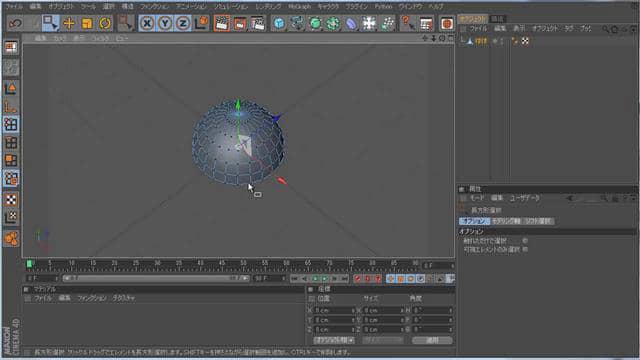Toggle the Y axis lock
Image resolution: width=640 pixels, height=360 pixels.
pos(165,23)
